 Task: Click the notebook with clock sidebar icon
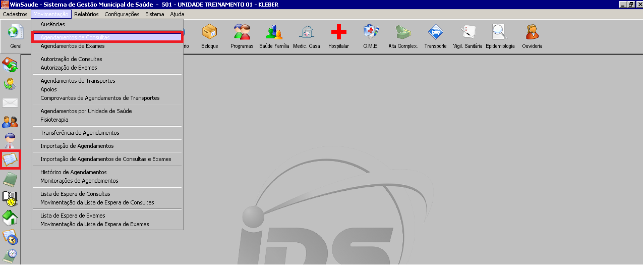click(x=10, y=255)
